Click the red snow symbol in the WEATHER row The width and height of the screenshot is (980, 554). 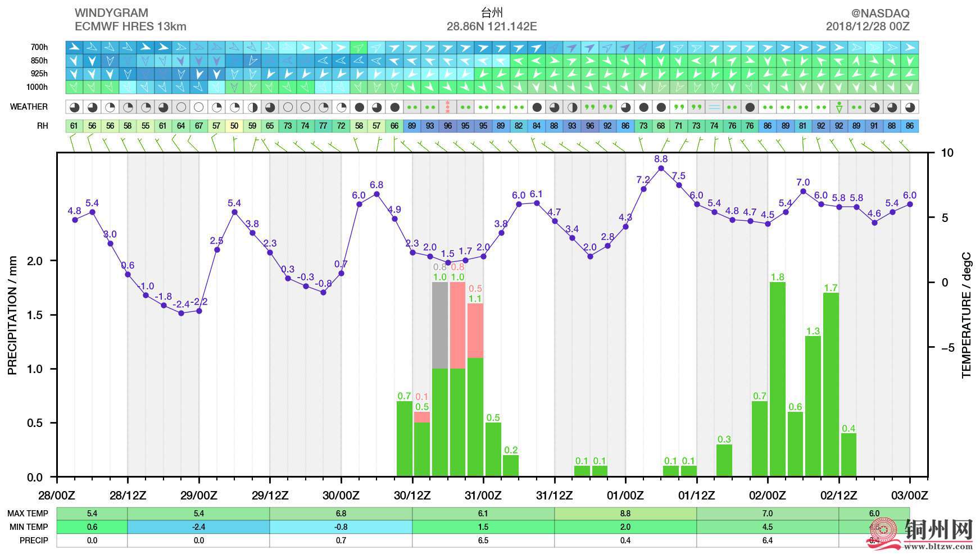click(x=448, y=107)
